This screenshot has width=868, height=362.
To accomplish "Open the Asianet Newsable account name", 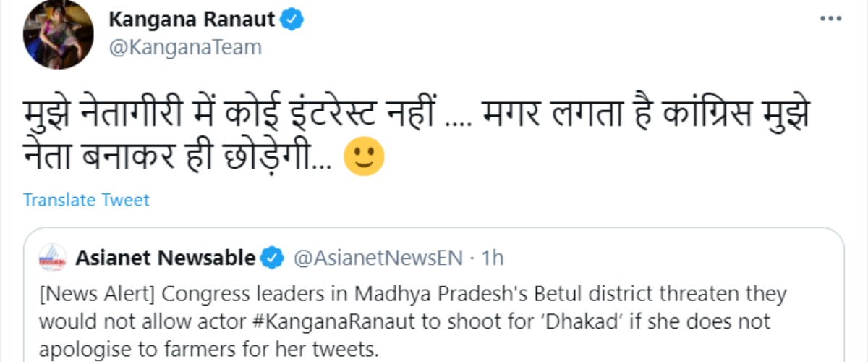I will pyautogui.click(x=166, y=258).
